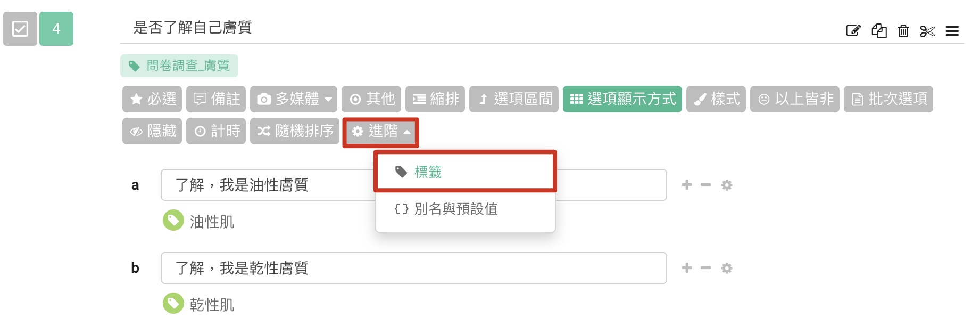This screenshot has width=980, height=325.
Task: Collapse the 進階 advanced dropdown
Action: pos(381,132)
